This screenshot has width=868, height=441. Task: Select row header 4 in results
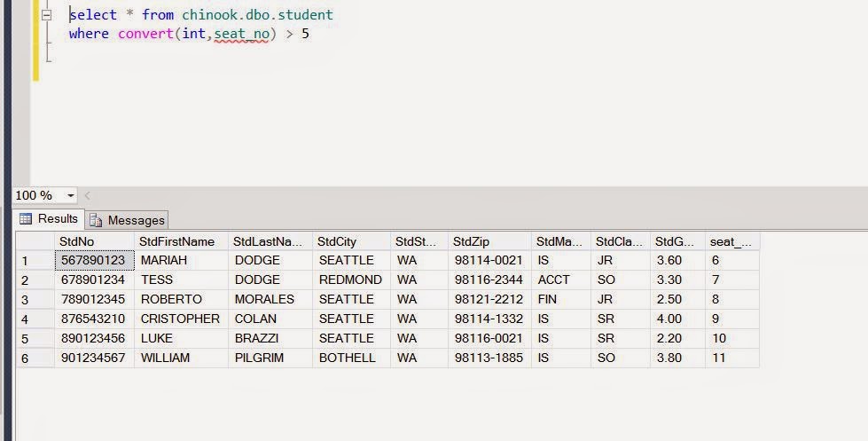(35, 319)
